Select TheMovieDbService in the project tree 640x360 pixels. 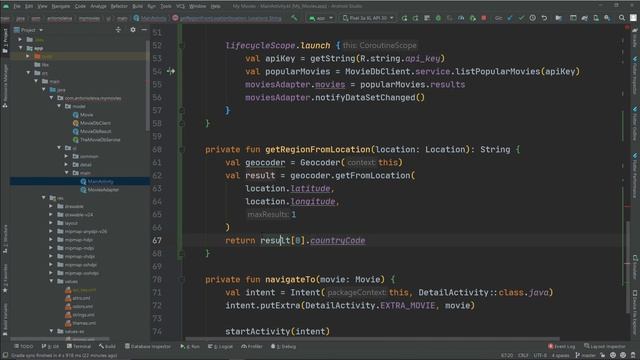coord(100,140)
